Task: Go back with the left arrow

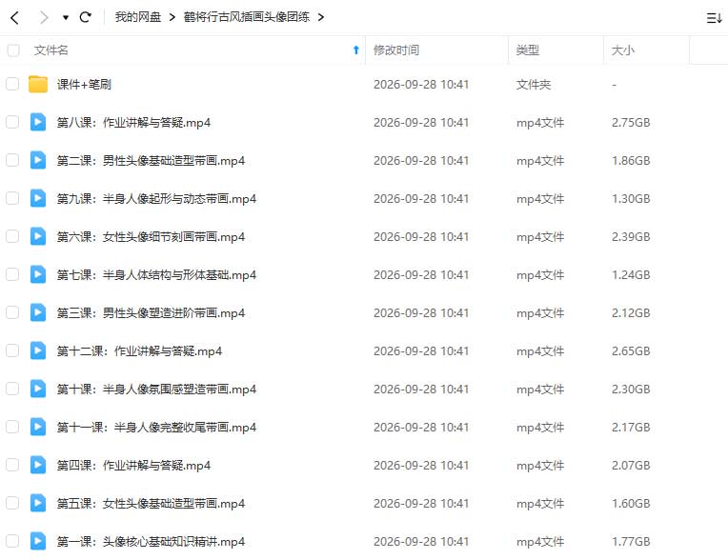Action: tap(14, 18)
